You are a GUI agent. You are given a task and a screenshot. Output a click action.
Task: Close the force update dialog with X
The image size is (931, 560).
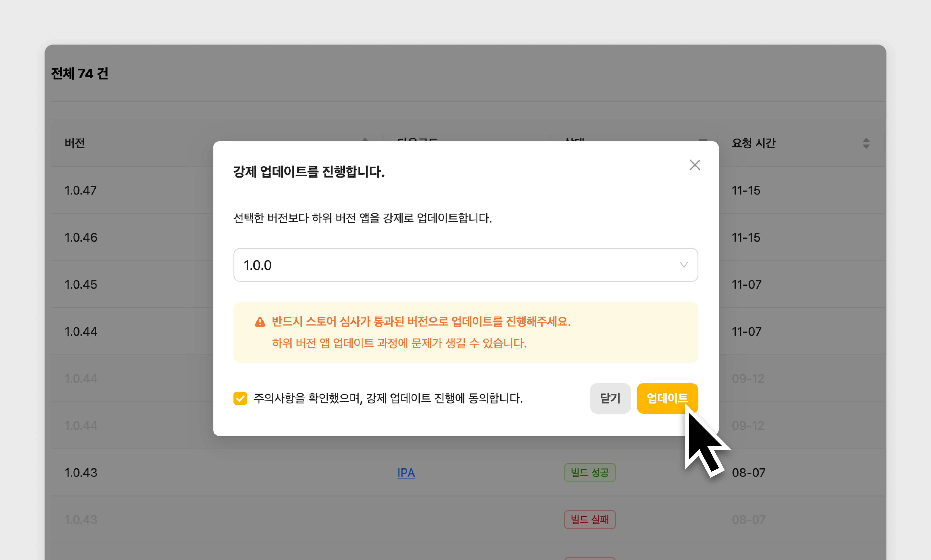(695, 165)
